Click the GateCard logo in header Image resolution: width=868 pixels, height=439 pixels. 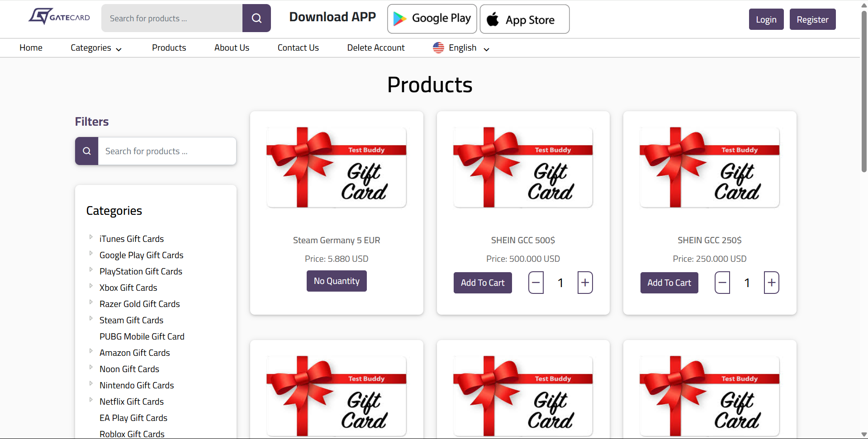click(x=59, y=17)
